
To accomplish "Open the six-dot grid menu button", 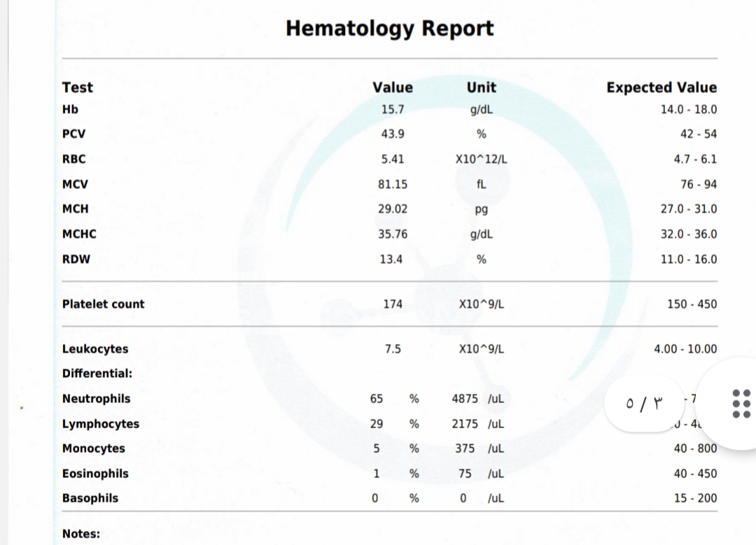I will 741,404.
